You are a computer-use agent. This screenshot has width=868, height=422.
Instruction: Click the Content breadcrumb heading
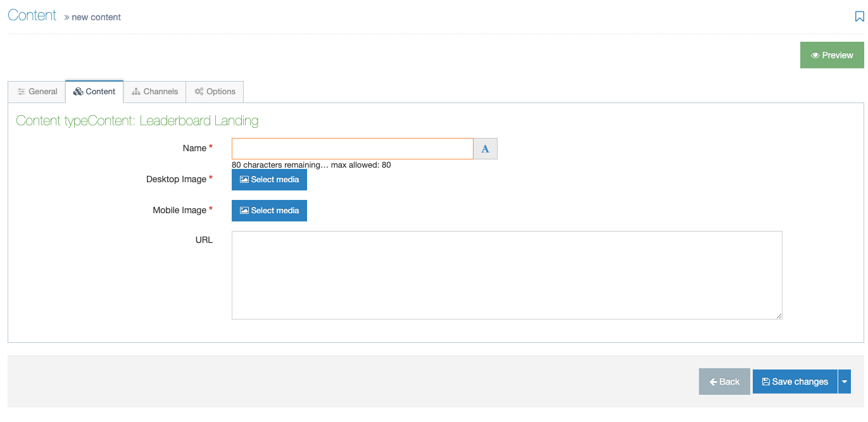click(32, 15)
